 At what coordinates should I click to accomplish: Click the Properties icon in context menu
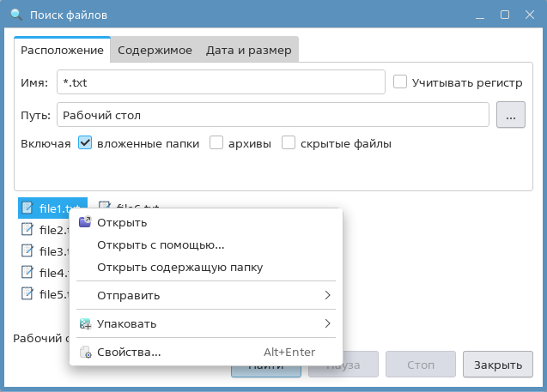point(84,353)
